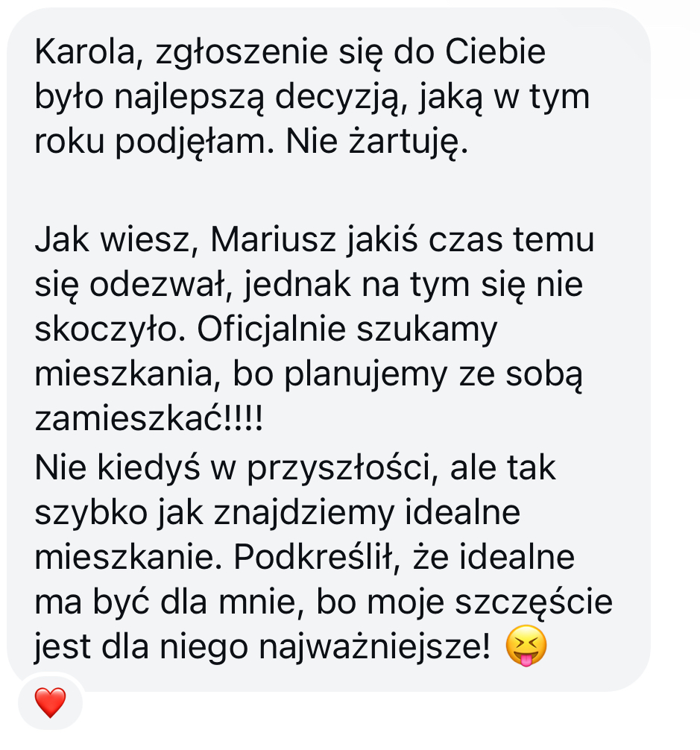Click on the word "Oficjalnie"

click(x=271, y=330)
